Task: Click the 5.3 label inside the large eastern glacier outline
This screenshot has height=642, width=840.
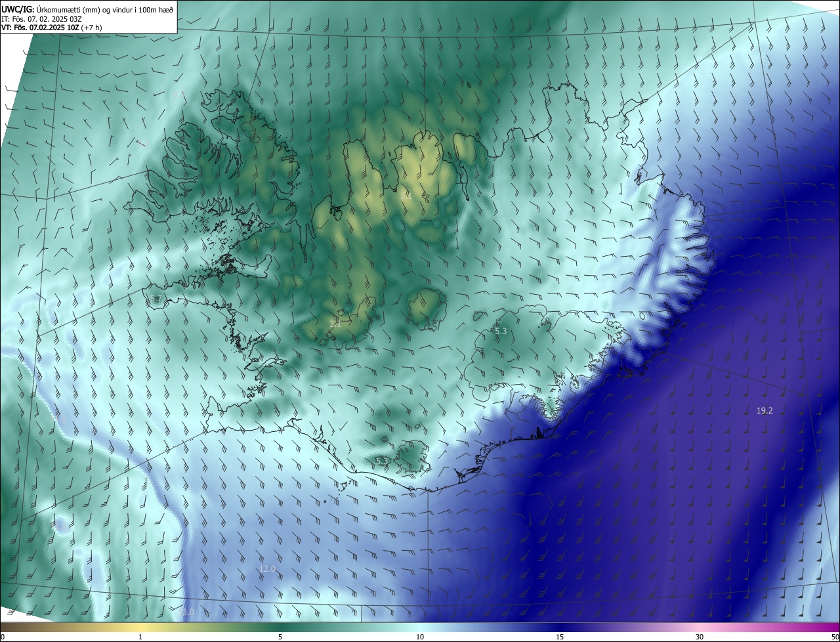Action: coord(501,332)
